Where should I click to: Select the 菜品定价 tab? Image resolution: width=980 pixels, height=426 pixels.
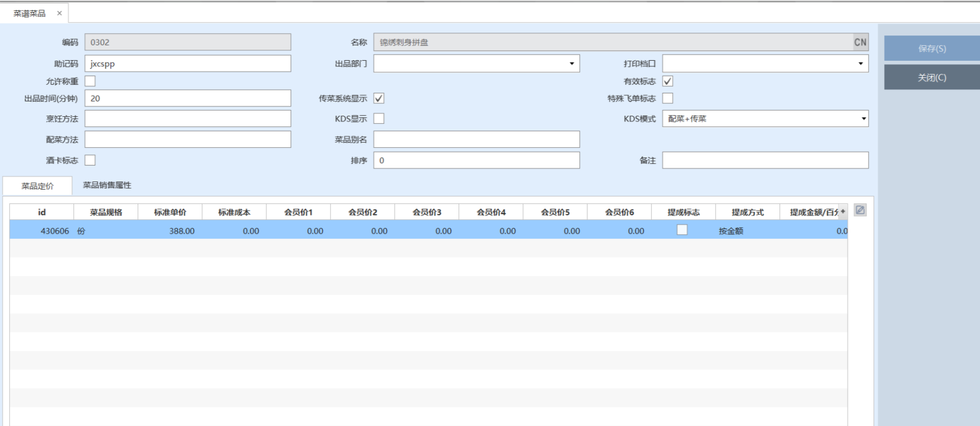click(38, 186)
